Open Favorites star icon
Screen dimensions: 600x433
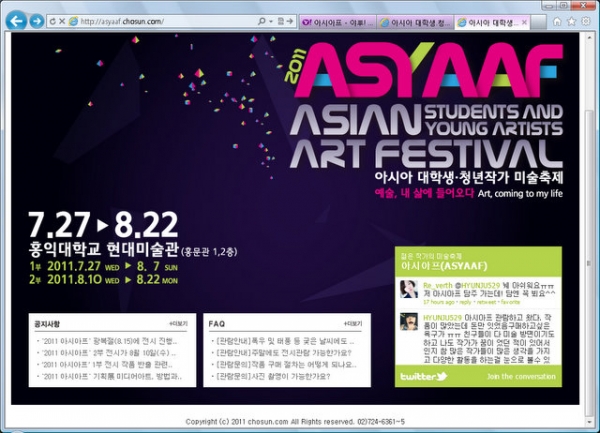pos(571,21)
